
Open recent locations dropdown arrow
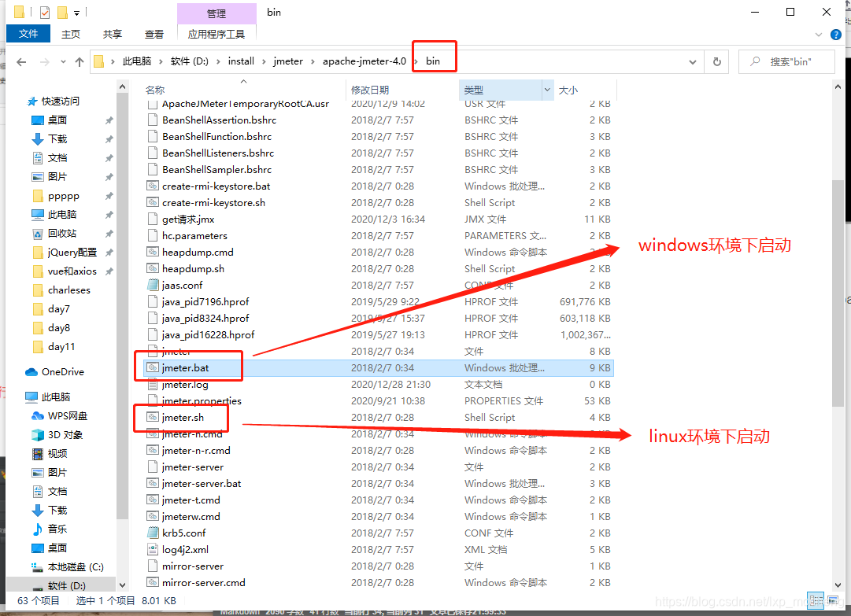click(64, 62)
